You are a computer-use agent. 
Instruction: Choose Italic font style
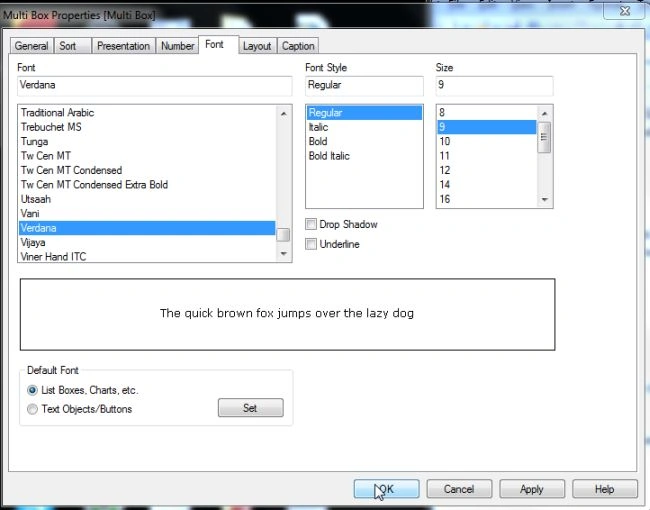(x=364, y=127)
